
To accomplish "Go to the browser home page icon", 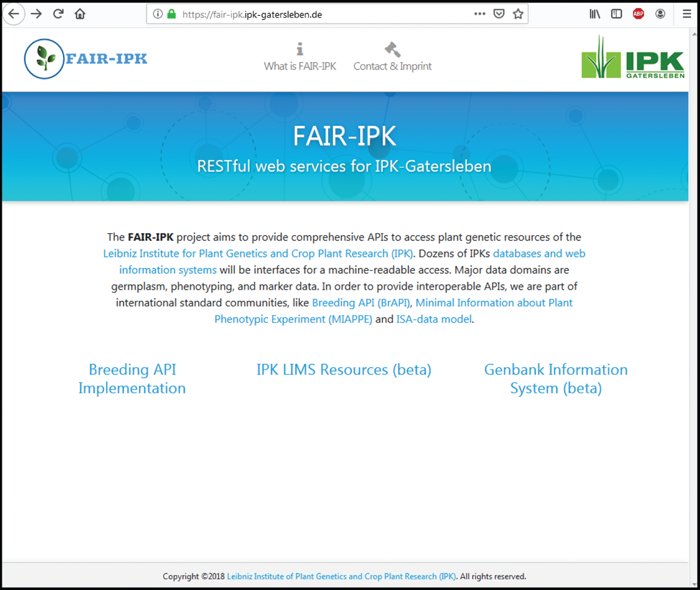I will click(x=80, y=14).
